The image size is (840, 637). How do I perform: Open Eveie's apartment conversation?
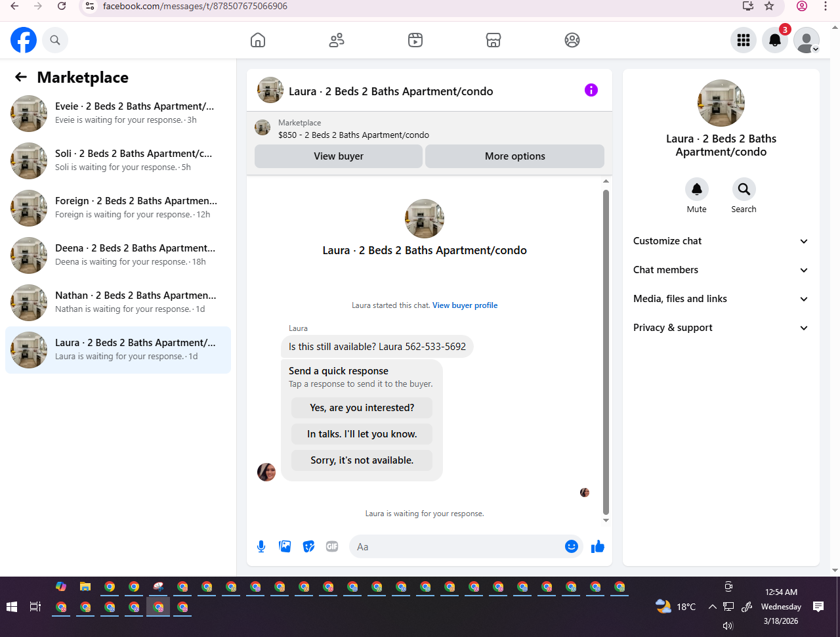[118, 114]
